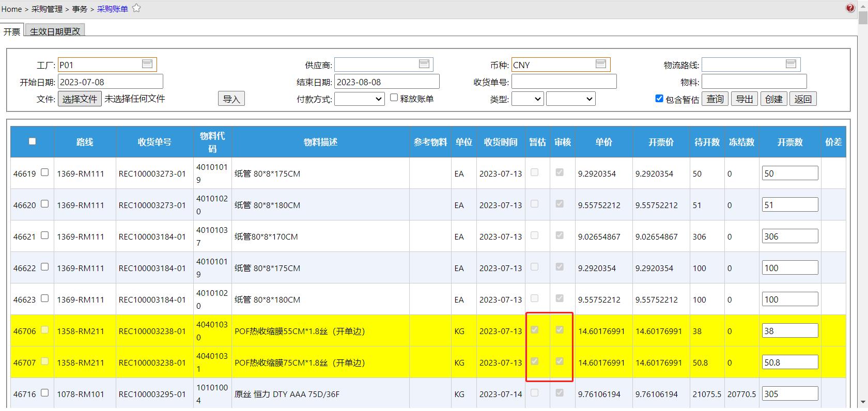Viewport: 868px width, 411px height.
Task: Click 开票数 input for row 46621
Action: click(x=790, y=236)
